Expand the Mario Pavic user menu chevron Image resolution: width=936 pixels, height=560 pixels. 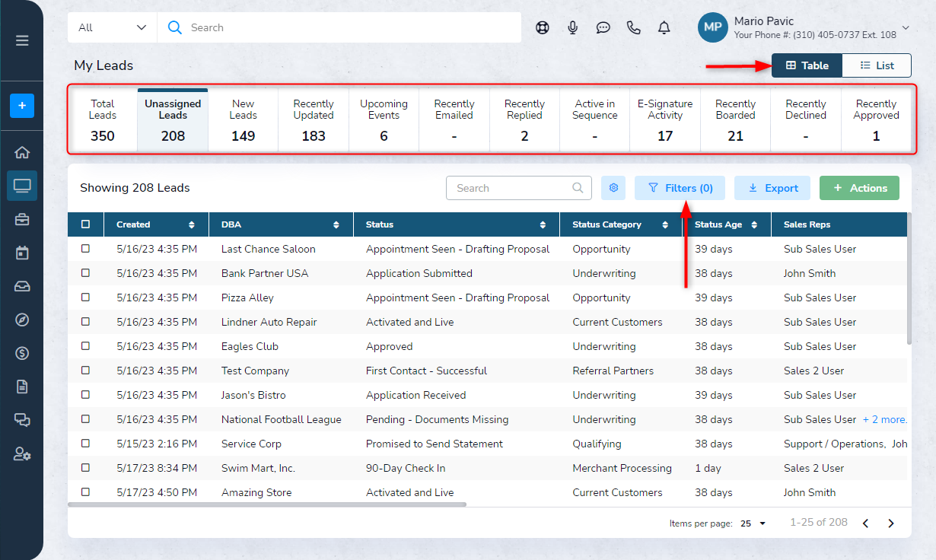click(x=905, y=28)
